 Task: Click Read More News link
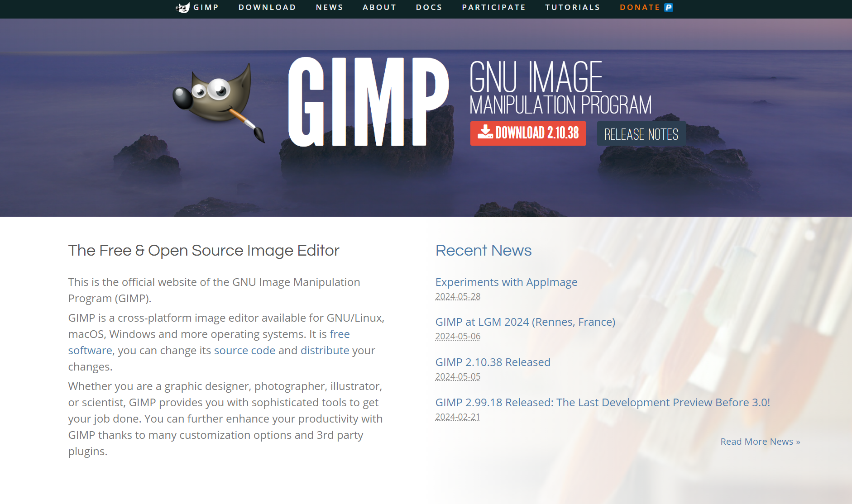[760, 441]
